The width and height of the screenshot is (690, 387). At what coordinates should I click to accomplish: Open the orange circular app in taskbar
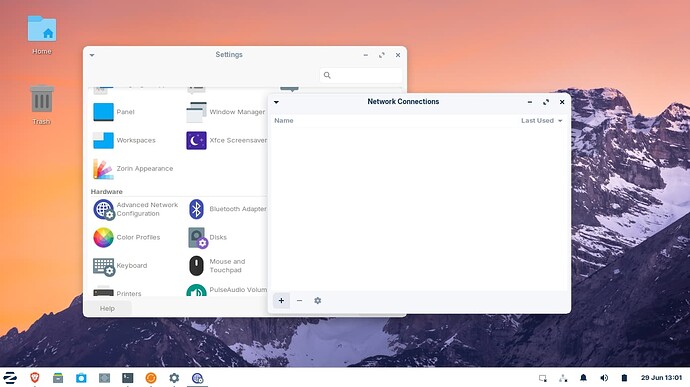point(151,378)
